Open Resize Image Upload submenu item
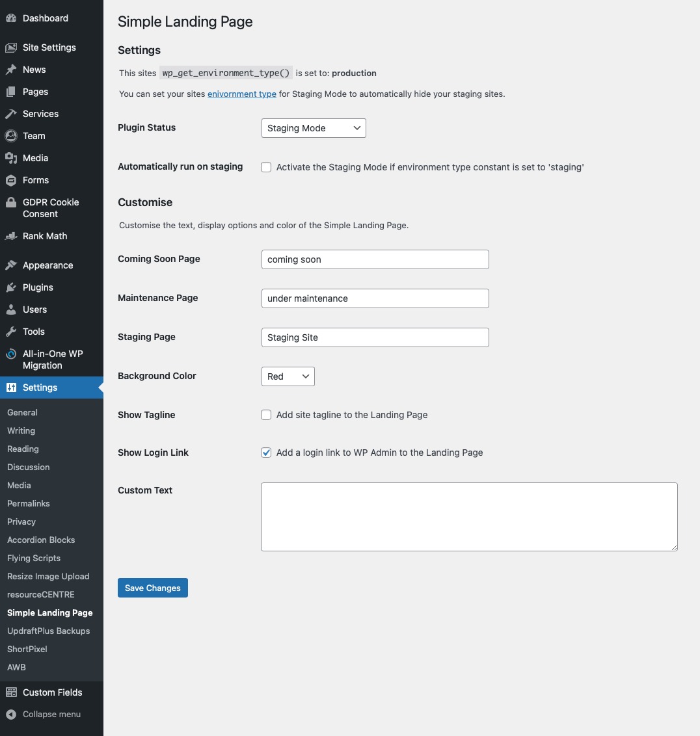Image resolution: width=700 pixels, height=736 pixels. tap(48, 577)
